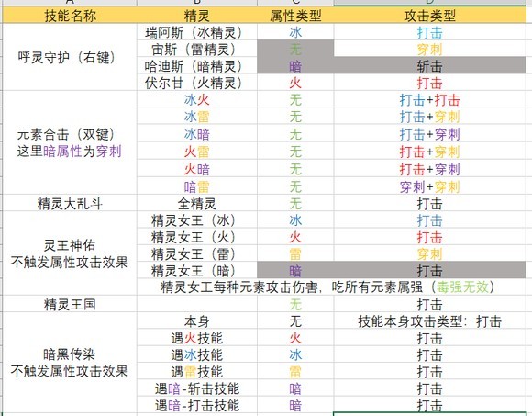Select cell 精灵女王（火）
Viewport: 532px width, 416px height.
(x=197, y=237)
